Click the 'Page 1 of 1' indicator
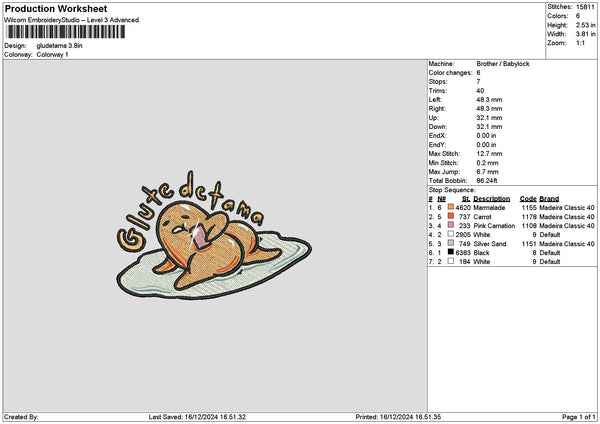The image size is (600, 424). [579, 417]
